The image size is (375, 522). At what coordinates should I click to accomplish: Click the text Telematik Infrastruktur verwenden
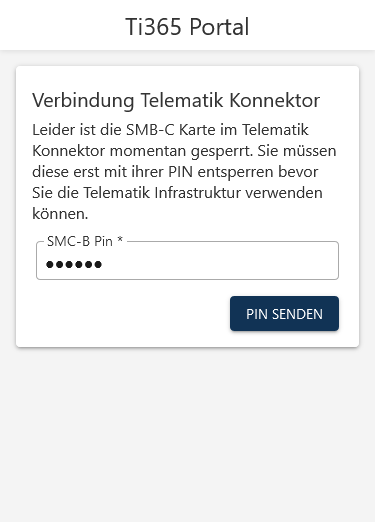(x=203, y=193)
